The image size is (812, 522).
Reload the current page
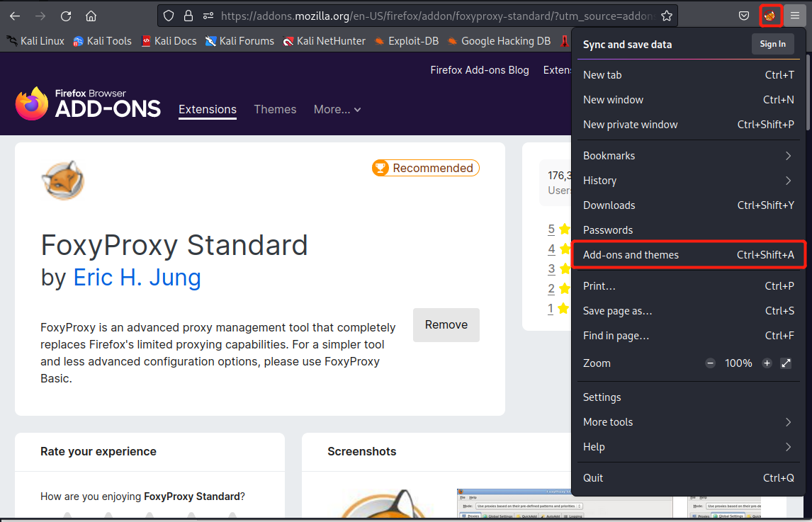tap(66, 16)
